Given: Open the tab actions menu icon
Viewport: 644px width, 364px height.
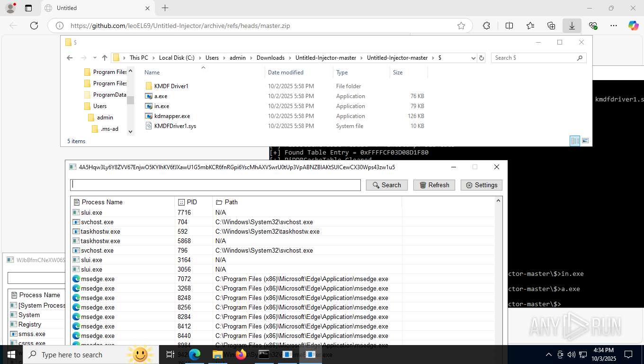Looking at the screenshot, I should click(28, 8).
